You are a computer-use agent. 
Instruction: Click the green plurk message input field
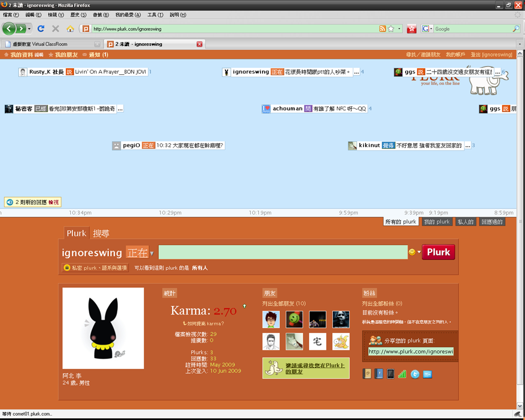tap(283, 252)
